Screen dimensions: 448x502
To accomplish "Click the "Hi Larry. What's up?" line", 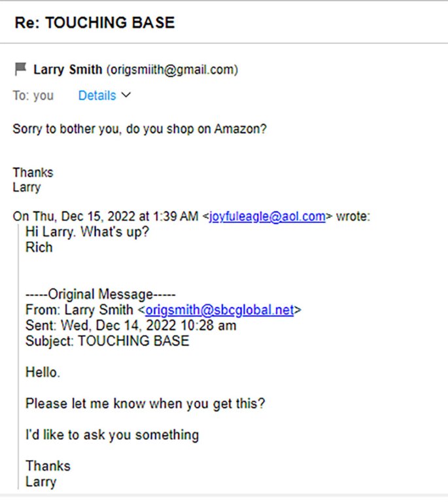I will click(87, 232).
